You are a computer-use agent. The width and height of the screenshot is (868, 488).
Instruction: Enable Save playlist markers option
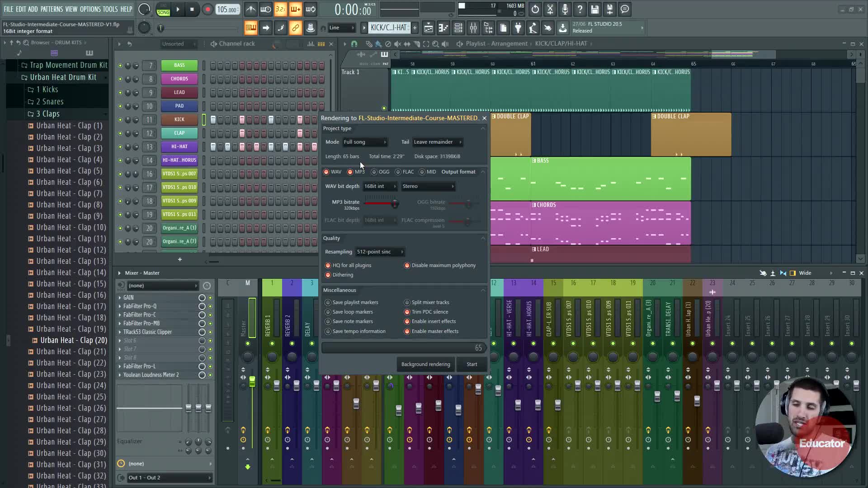click(x=328, y=302)
